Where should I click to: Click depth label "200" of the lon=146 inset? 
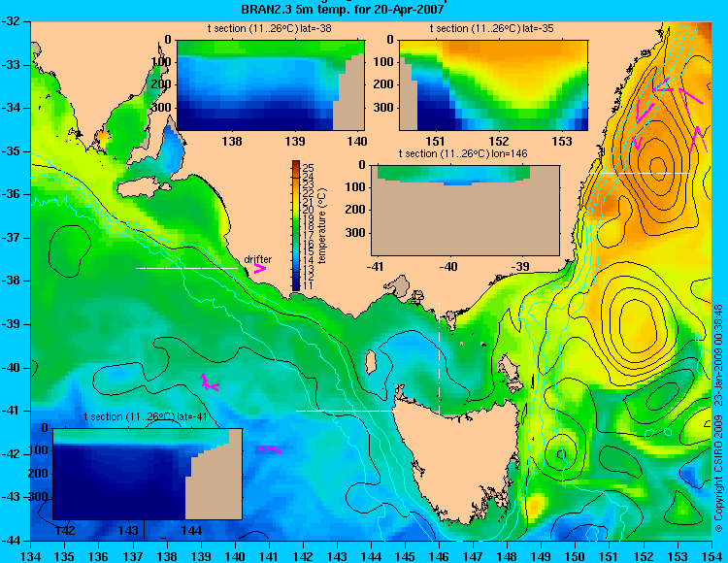pyautogui.click(x=355, y=210)
